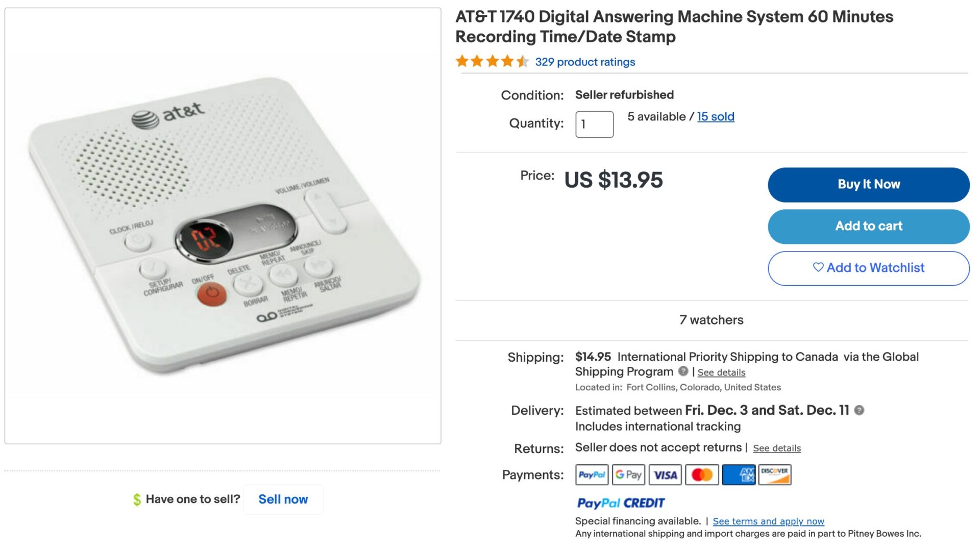980x551 pixels.
Task: Select the American Express payment icon
Action: click(739, 474)
